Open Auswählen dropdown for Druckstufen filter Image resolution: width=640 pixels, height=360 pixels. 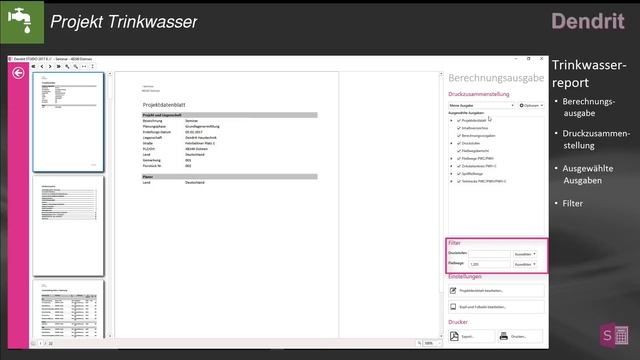click(x=525, y=254)
